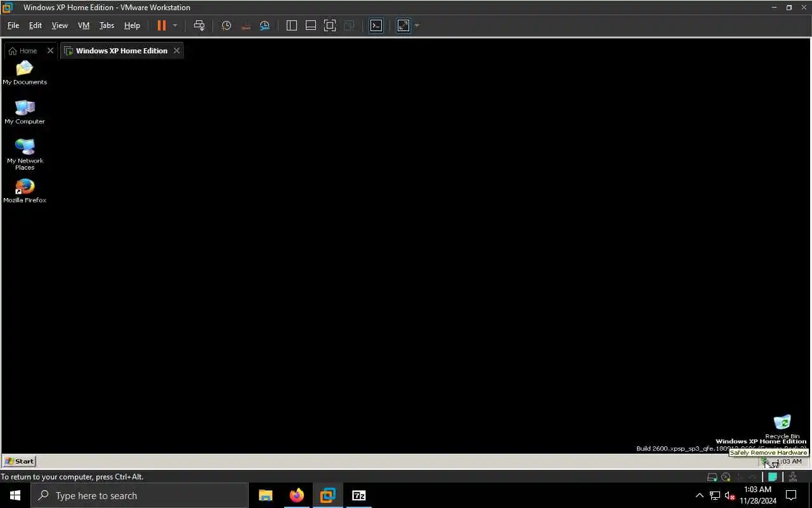Image resolution: width=812 pixels, height=508 pixels.
Task: Take a snapshot of this virtual machine
Action: coord(226,25)
